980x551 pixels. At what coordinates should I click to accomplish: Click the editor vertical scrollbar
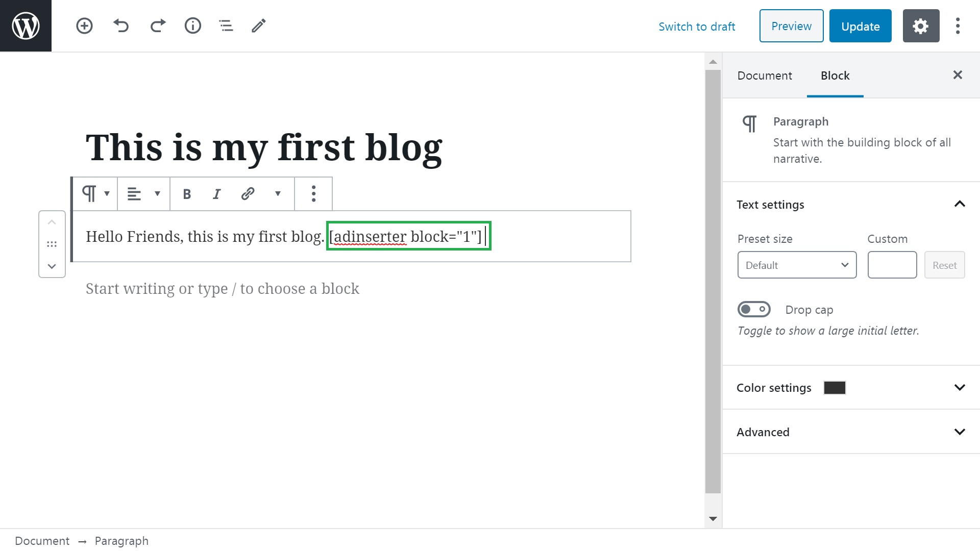[x=713, y=282]
